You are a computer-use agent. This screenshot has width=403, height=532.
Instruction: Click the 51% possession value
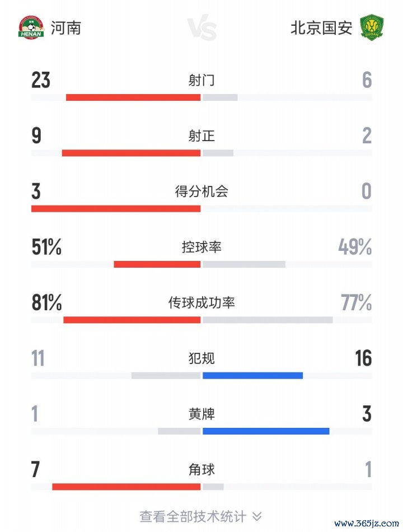(46, 246)
